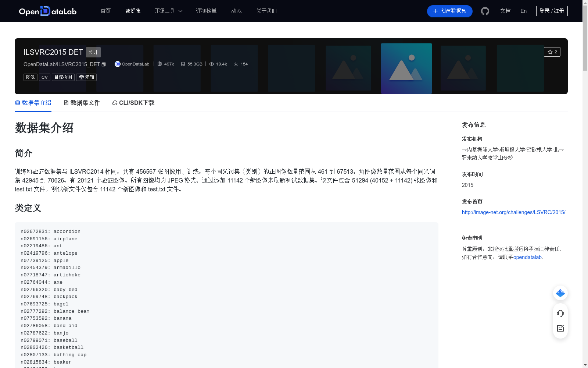Click the 公开 visibility badge

pos(93,52)
